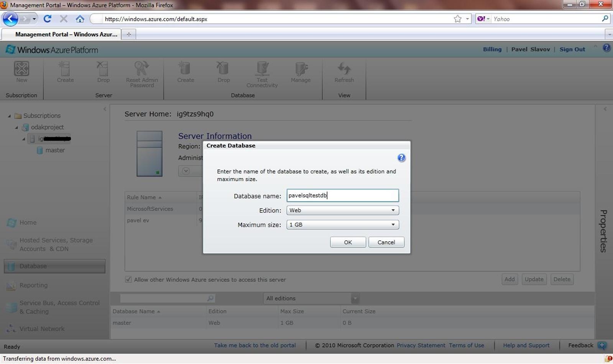
Task: Click Take me back to the old portal
Action: pos(255,345)
